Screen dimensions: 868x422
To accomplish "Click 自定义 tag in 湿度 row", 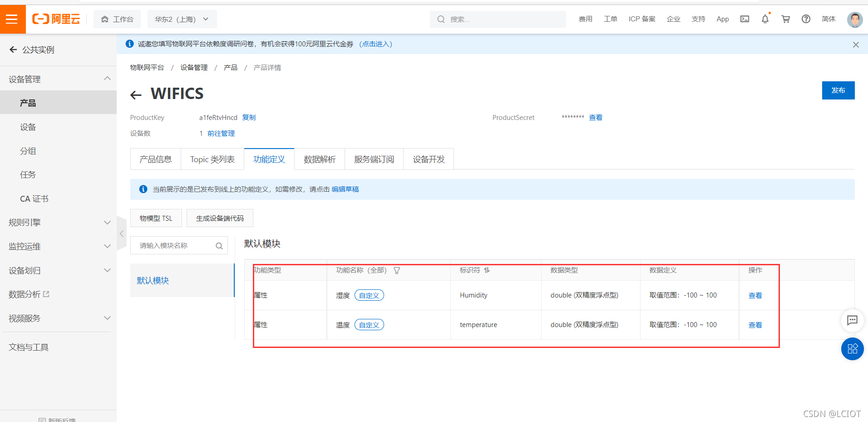I will coord(369,295).
